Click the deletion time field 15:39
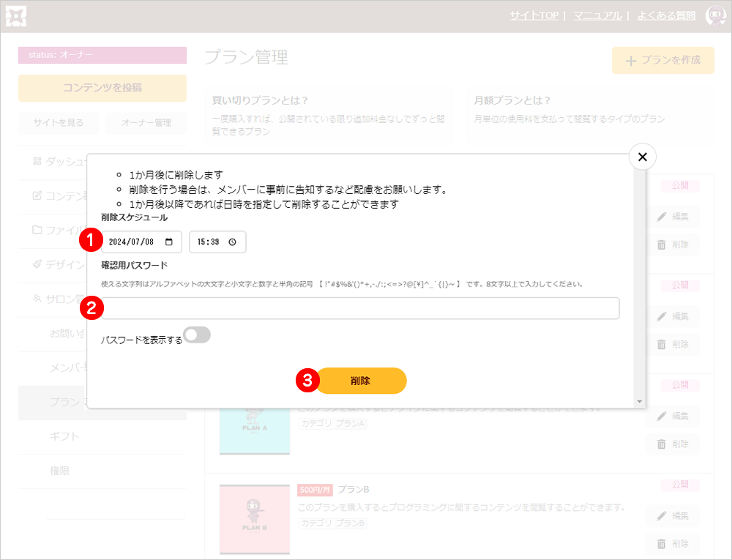Image resolution: width=732 pixels, height=560 pixels. coord(209,242)
